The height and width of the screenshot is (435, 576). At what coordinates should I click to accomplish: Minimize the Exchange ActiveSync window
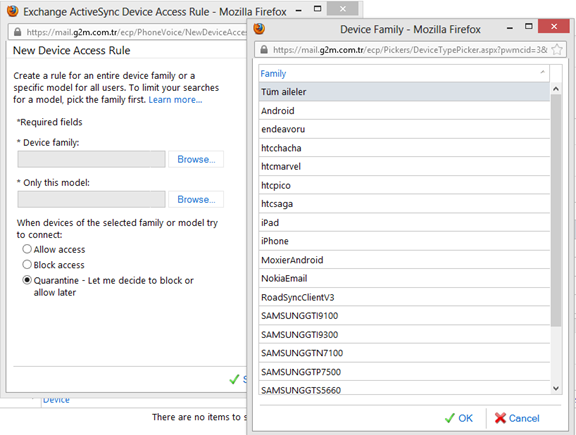[299, 10]
